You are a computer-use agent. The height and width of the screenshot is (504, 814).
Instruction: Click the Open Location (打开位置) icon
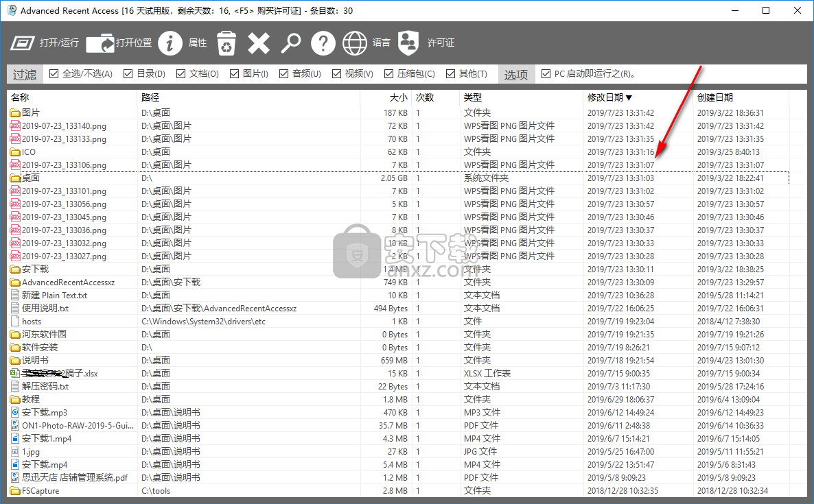(100, 43)
